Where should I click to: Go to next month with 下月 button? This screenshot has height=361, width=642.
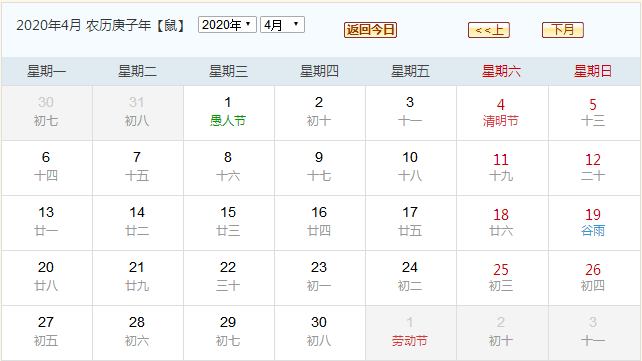563,30
